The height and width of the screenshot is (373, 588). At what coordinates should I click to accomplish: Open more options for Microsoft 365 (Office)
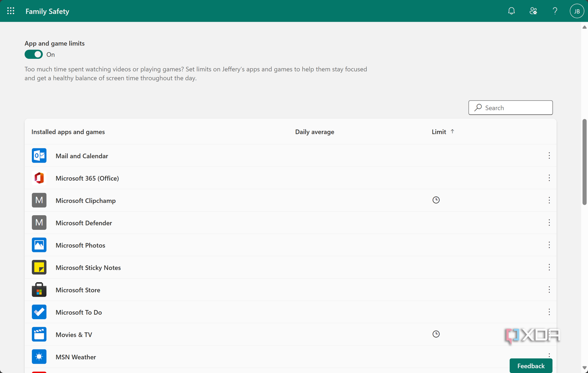pos(549,178)
